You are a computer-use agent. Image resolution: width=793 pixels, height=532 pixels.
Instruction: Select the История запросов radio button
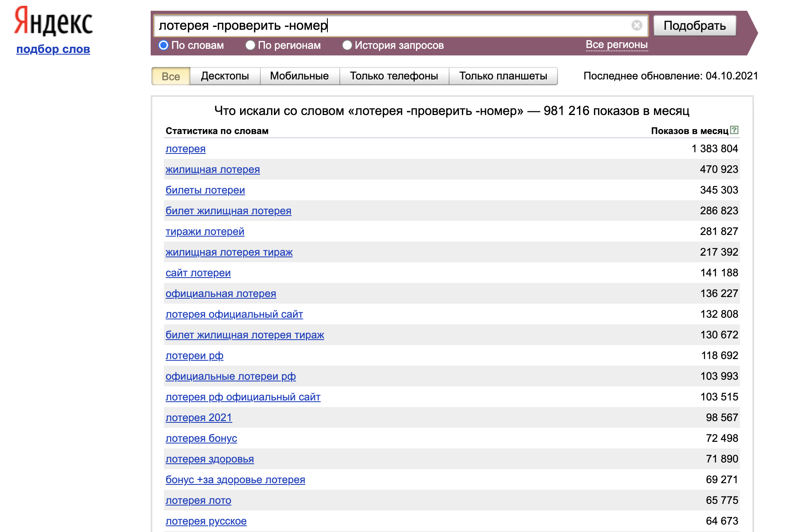point(347,45)
